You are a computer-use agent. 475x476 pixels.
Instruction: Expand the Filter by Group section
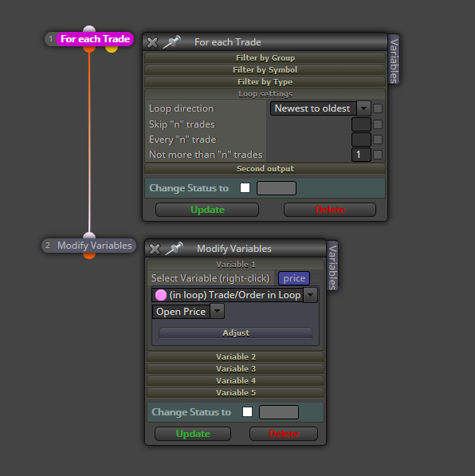265,57
